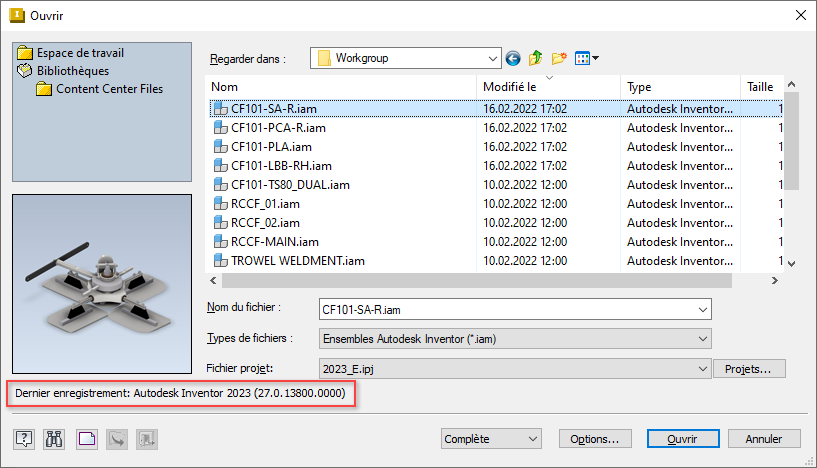Click the Options... button
Screen dimensions: 817x468
pyautogui.click(x=595, y=439)
